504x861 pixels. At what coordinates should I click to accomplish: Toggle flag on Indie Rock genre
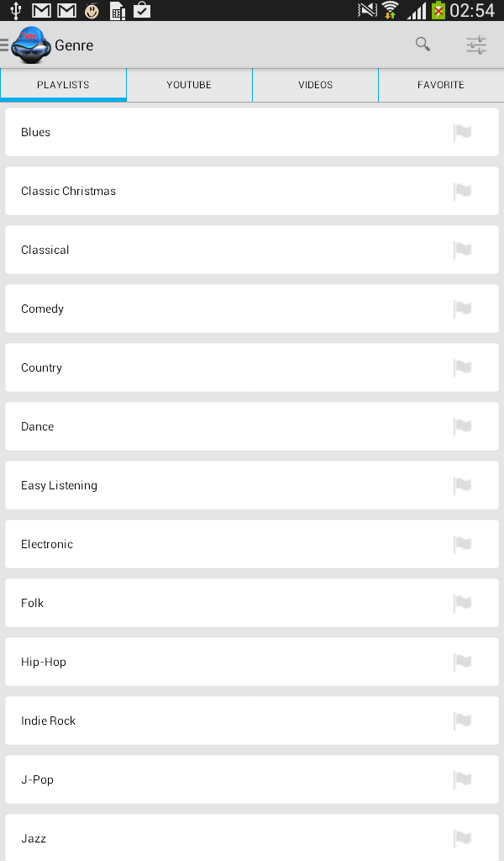(x=462, y=721)
